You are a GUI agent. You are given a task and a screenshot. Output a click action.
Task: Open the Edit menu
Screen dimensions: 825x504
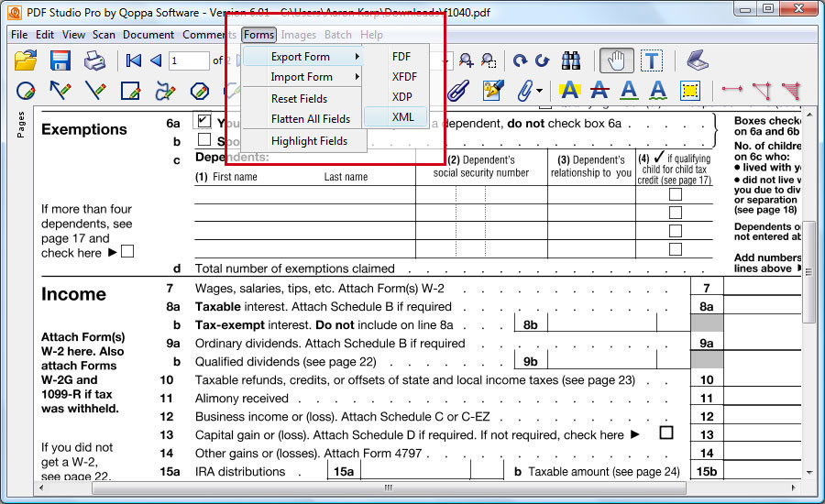coord(45,35)
